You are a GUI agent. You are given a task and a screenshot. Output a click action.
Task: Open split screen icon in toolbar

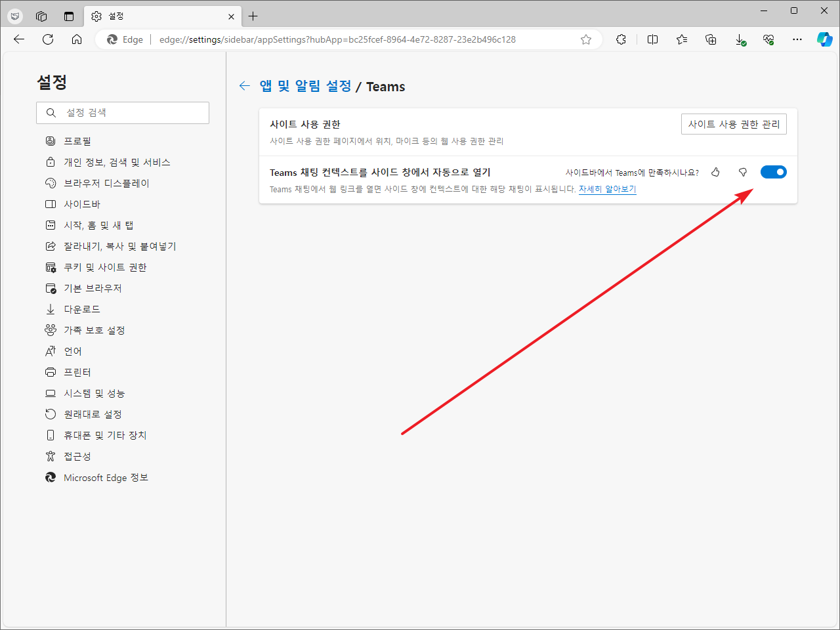pos(652,39)
